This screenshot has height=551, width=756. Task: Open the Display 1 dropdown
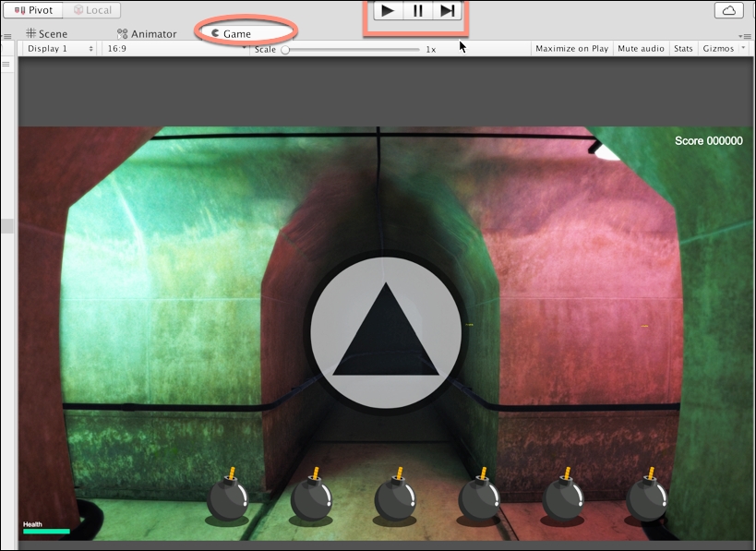click(59, 49)
